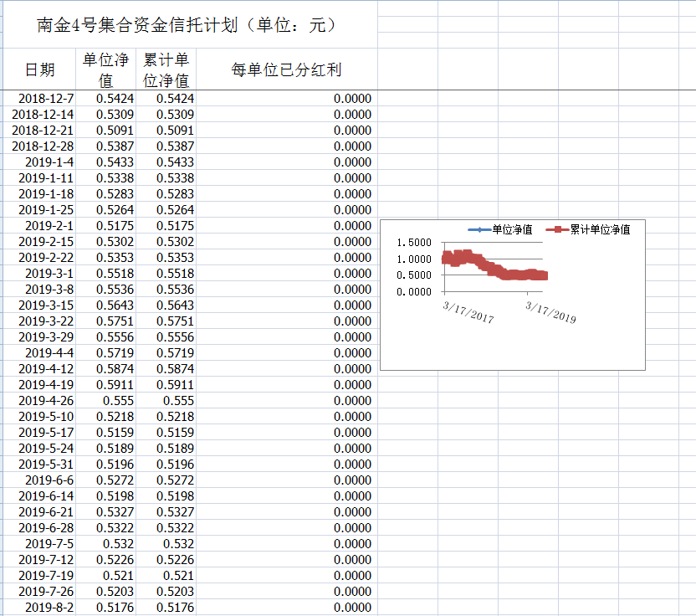Image resolution: width=696 pixels, height=616 pixels.
Task: Click chart axis label 3/17/2019
Action: coord(550,312)
